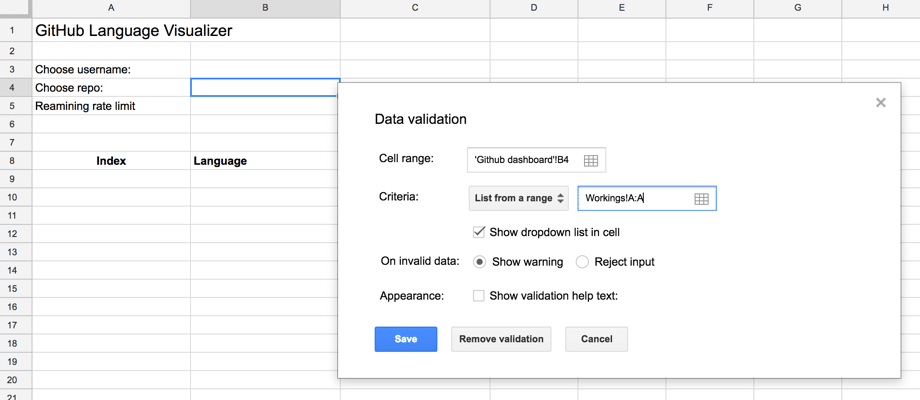This screenshot has width=920, height=400.
Task: Select column D header
Action: (534, 8)
